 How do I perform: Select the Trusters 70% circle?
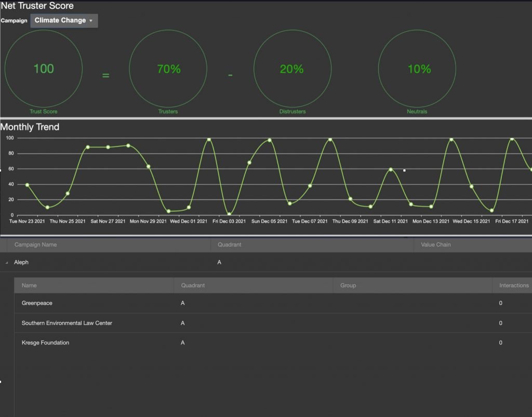point(168,69)
